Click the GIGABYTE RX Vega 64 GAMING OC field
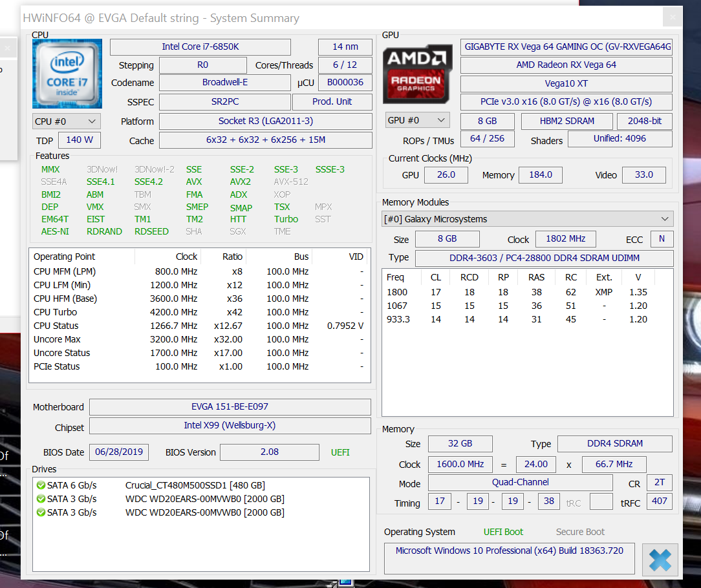The width and height of the screenshot is (701, 588). pyautogui.click(x=566, y=47)
